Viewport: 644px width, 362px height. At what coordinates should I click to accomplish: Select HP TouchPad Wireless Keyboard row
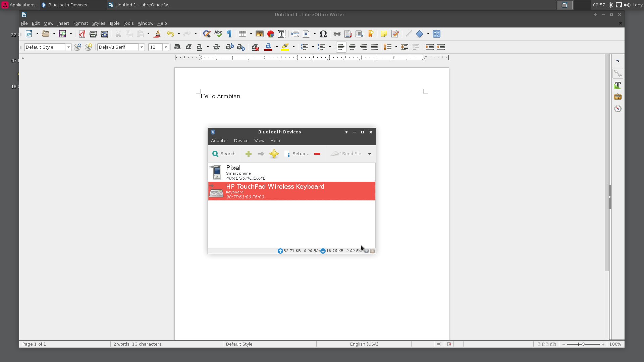[x=291, y=191]
